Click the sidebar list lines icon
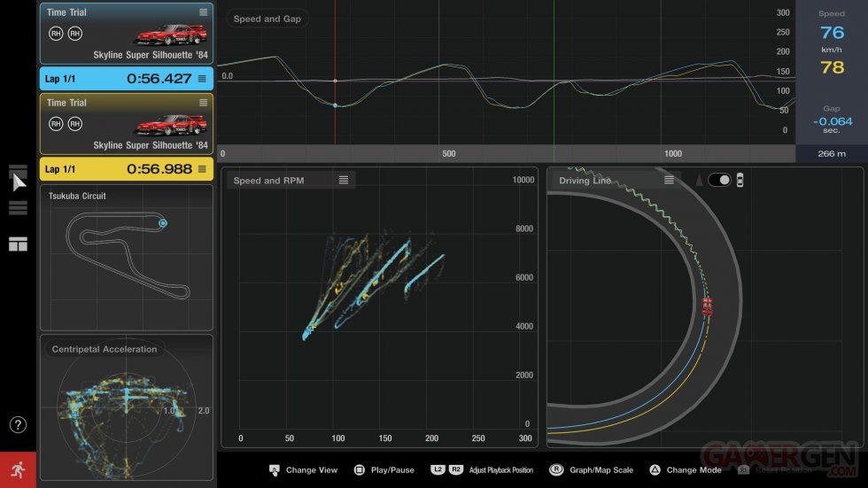This screenshot has height=488, width=868. tap(19, 209)
